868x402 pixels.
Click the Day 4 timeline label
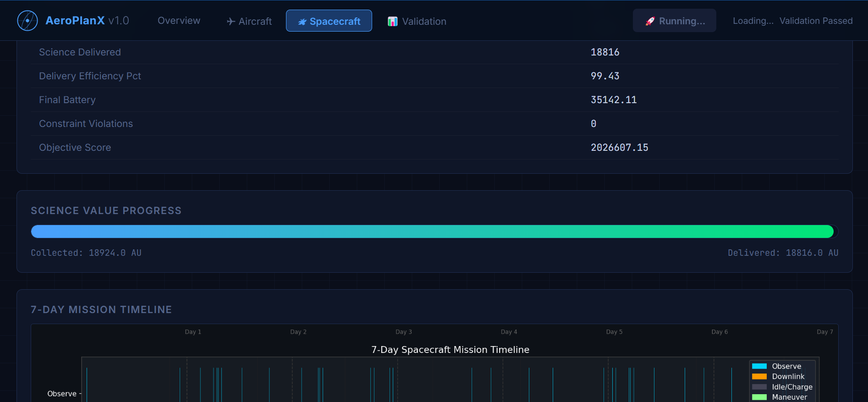(509, 332)
